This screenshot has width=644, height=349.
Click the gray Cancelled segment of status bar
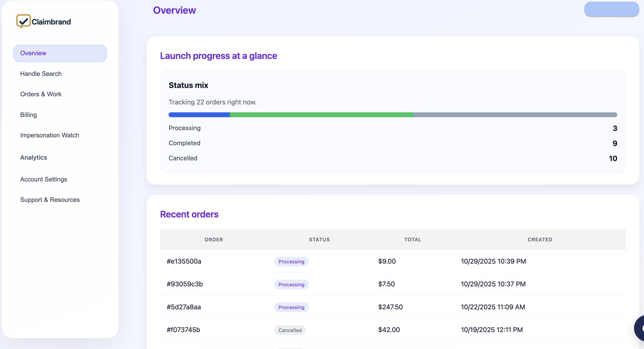pyautogui.click(x=515, y=115)
